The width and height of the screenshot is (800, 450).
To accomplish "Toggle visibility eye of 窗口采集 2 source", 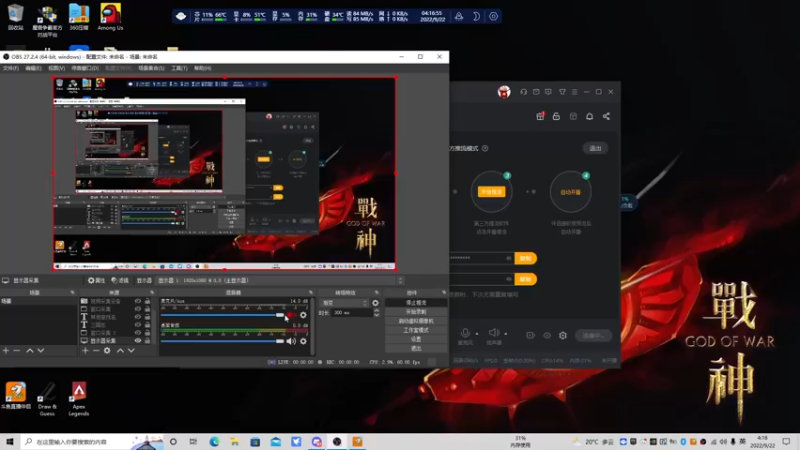I will coord(138,333).
